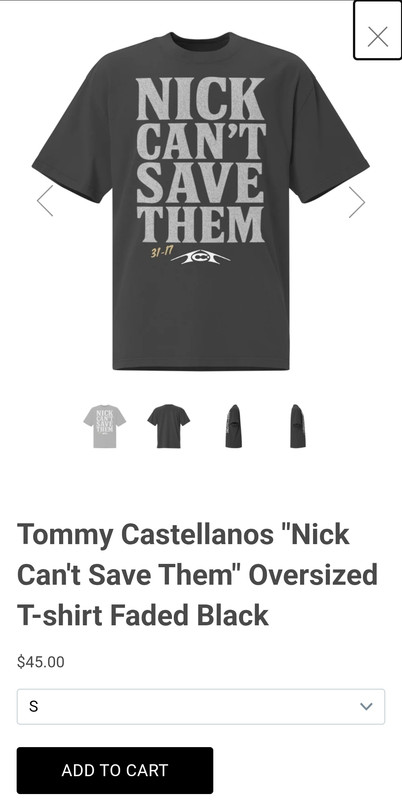Open the third side-view shirt thumbnail
Screen dimensions: 402x800
233,426
